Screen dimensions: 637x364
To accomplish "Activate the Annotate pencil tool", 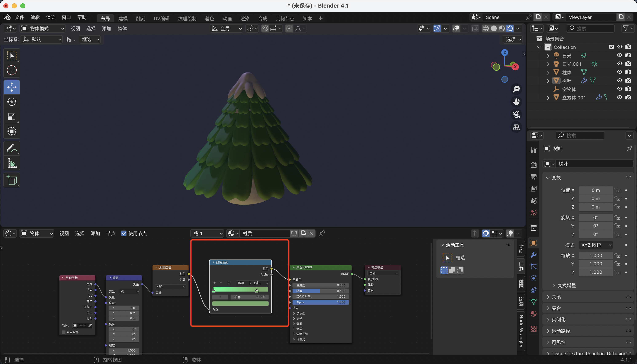I will (12, 148).
